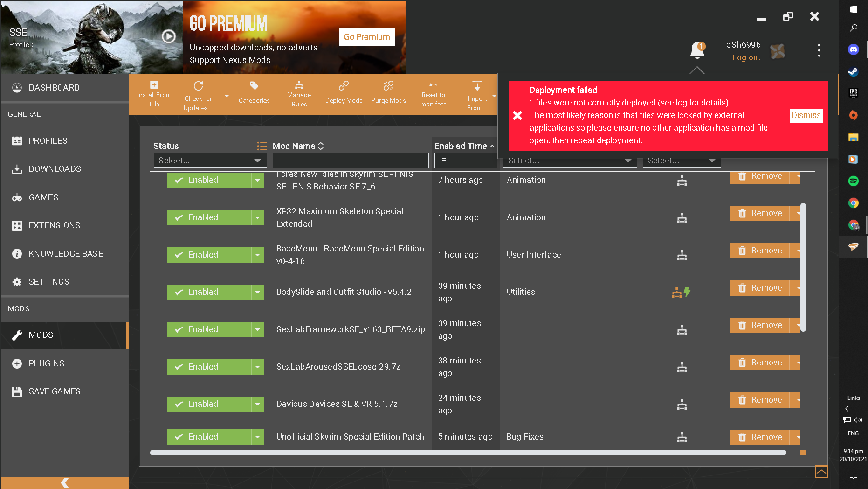Click the Purge Mods toolbar icon
868x489 pixels.
coord(388,86)
